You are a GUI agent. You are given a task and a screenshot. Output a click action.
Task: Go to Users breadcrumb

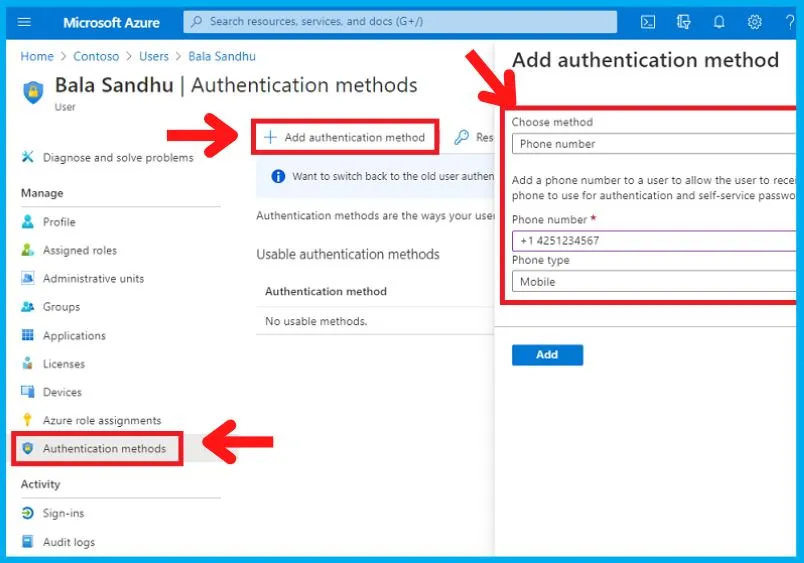click(154, 56)
